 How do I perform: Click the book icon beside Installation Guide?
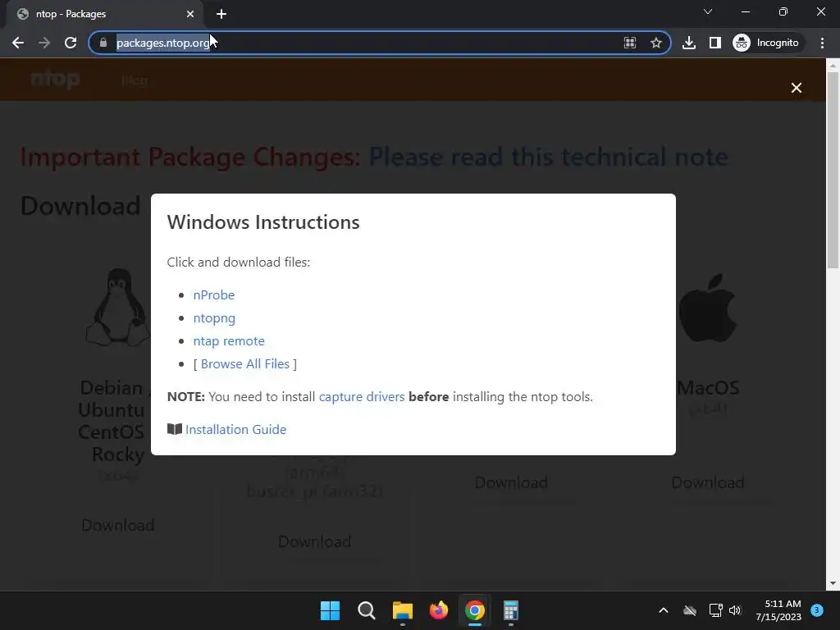tap(175, 429)
